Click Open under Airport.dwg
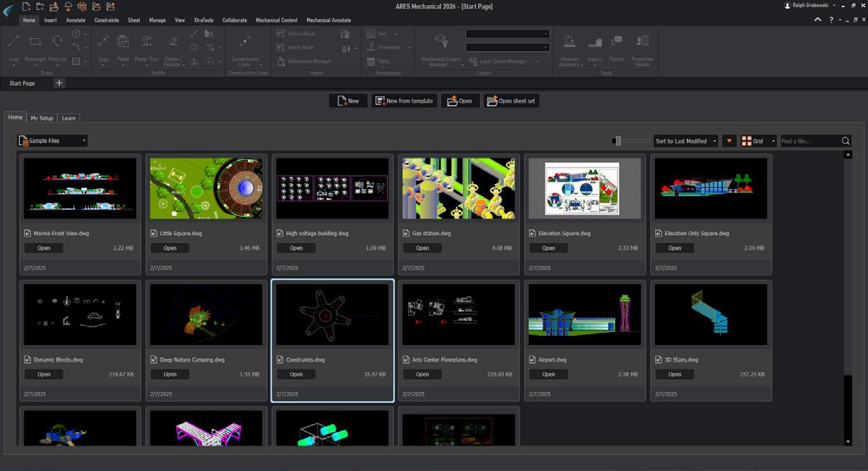The width and height of the screenshot is (868, 471). tap(548, 374)
